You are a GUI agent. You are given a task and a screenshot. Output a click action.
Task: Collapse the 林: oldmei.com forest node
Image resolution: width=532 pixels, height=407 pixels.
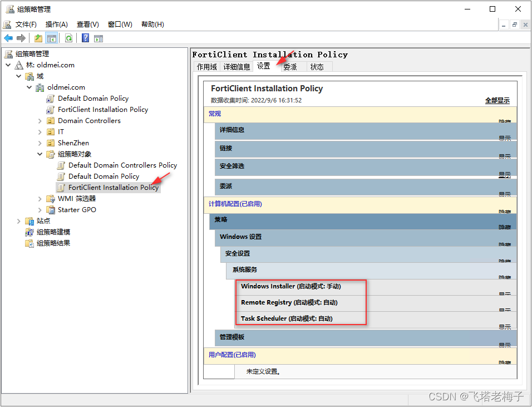pos(8,65)
